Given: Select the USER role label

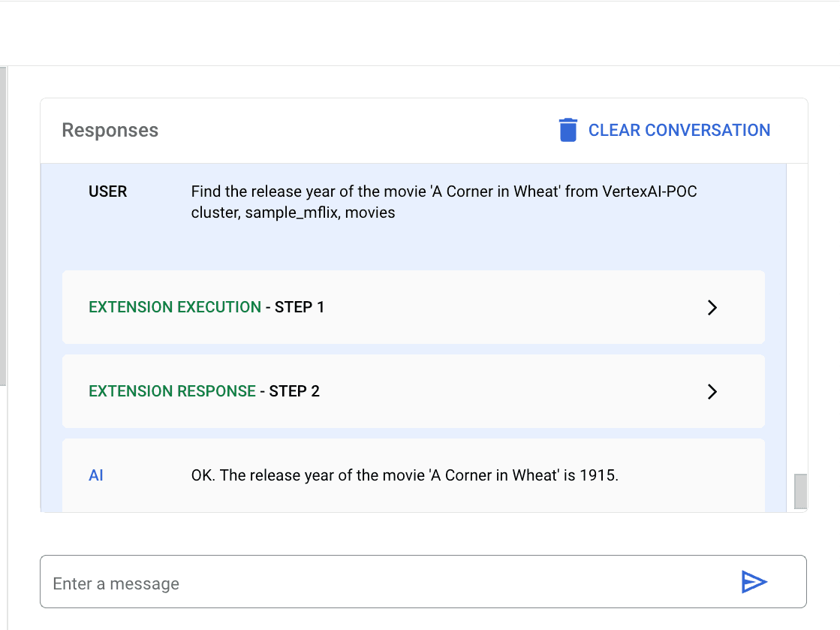Looking at the screenshot, I should point(107,191).
